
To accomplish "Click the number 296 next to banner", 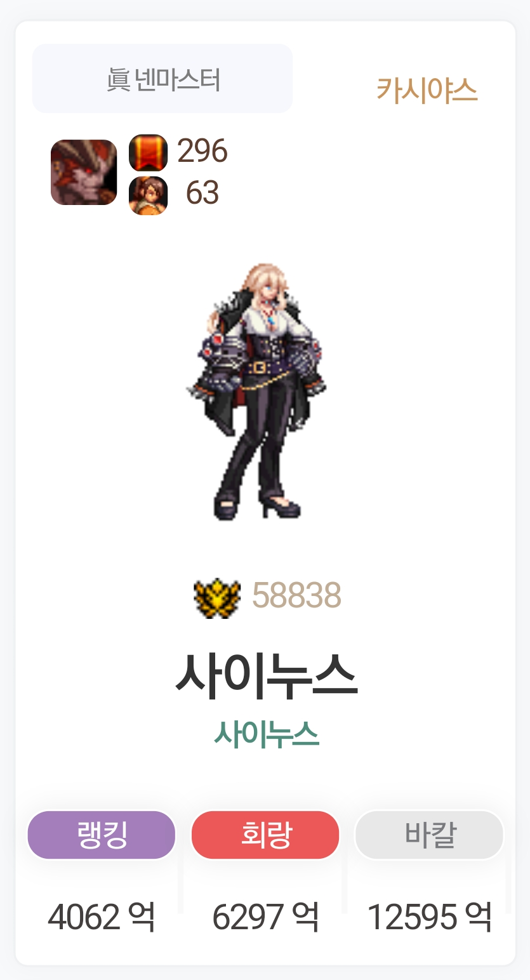I will [x=202, y=151].
